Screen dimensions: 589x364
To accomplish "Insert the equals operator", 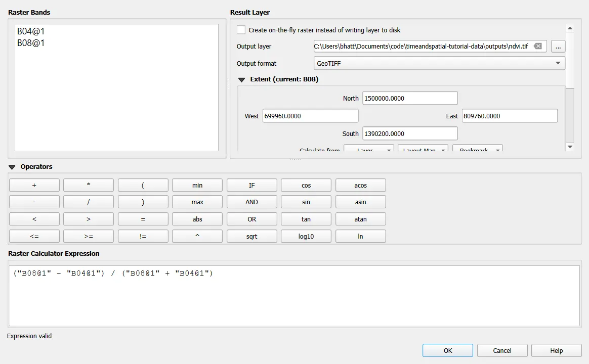I will point(143,219).
